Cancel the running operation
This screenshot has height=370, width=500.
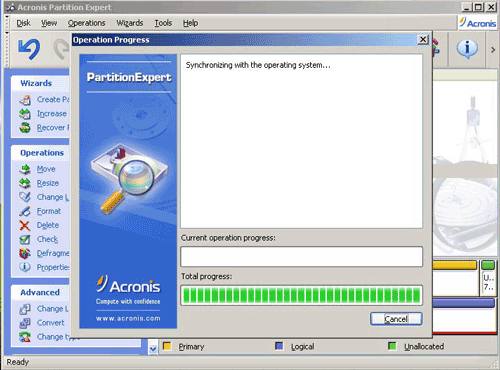396,319
